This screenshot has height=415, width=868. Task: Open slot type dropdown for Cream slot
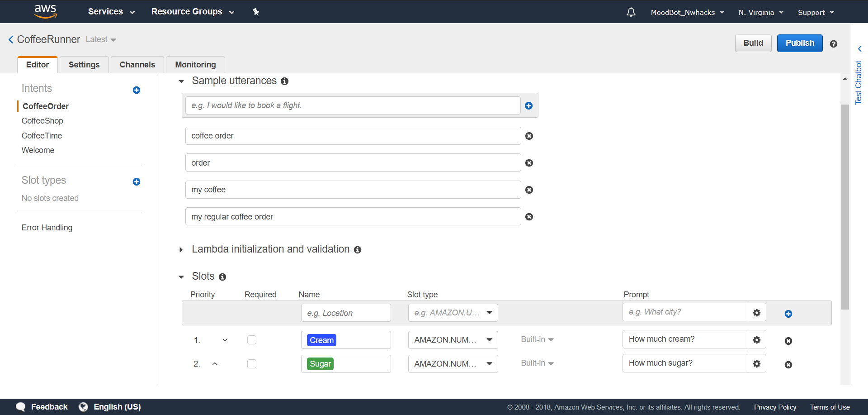[453, 340]
